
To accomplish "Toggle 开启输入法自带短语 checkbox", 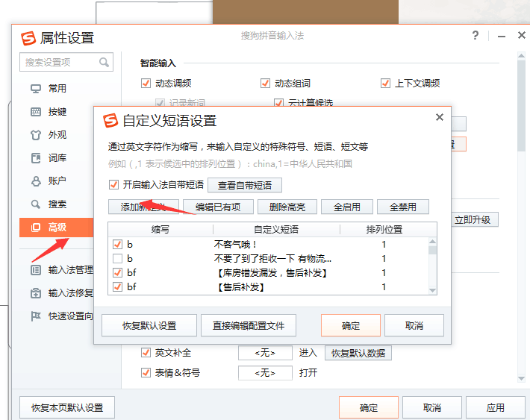I will (x=113, y=185).
